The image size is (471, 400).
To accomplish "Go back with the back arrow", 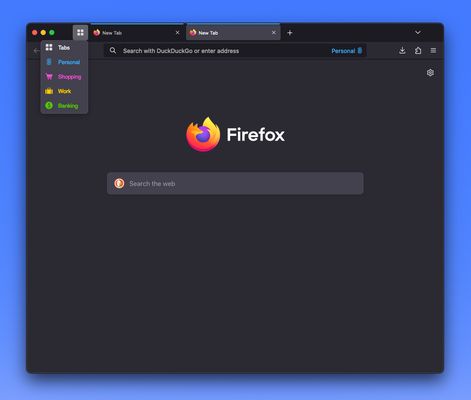I will (37, 51).
